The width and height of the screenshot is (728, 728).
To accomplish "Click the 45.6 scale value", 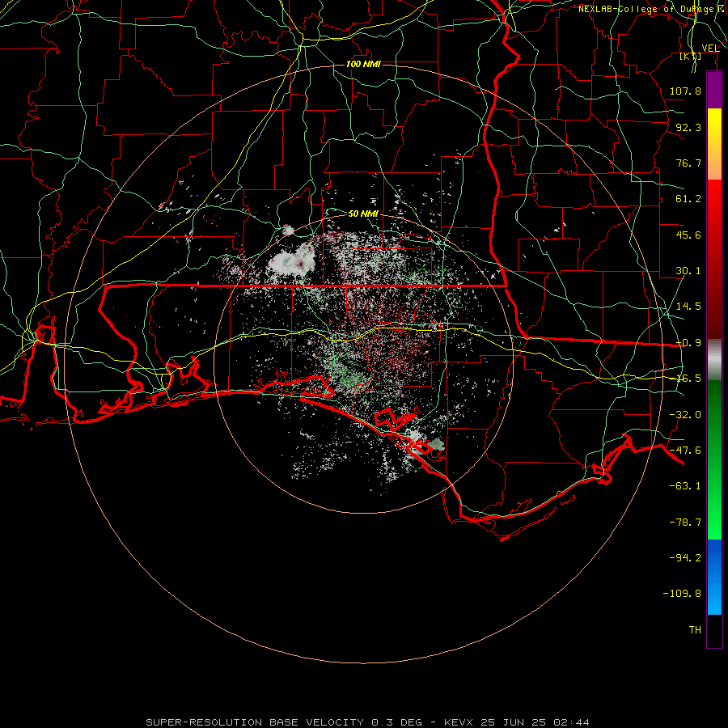I will (x=688, y=235).
